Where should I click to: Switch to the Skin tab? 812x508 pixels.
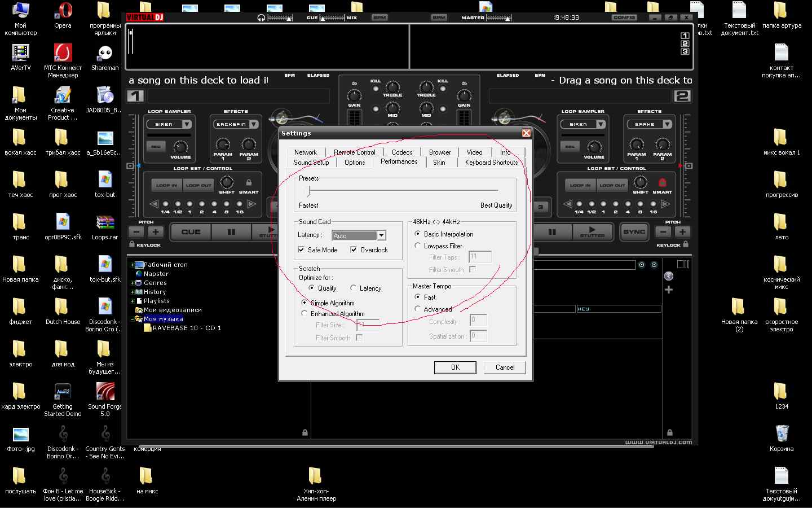(x=439, y=163)
